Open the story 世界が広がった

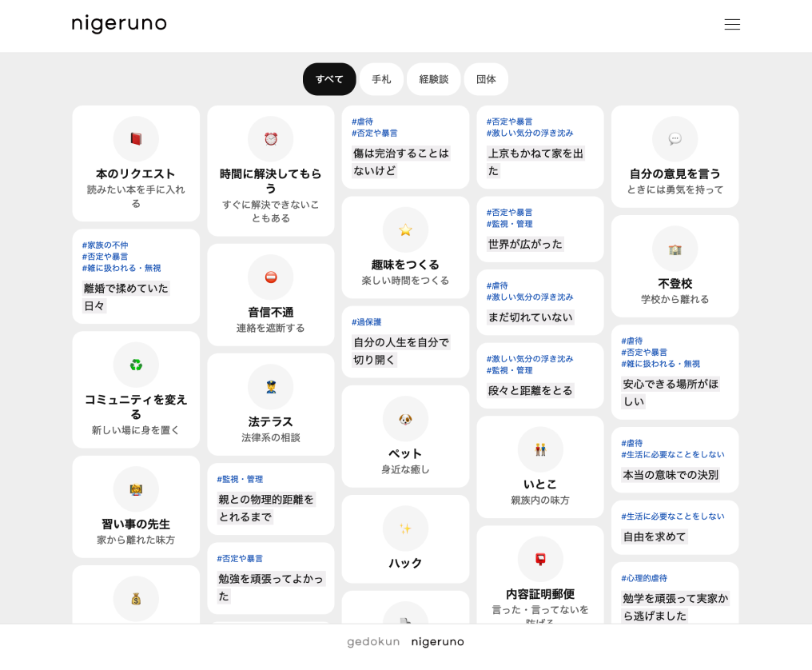click(x=525, y=244)
